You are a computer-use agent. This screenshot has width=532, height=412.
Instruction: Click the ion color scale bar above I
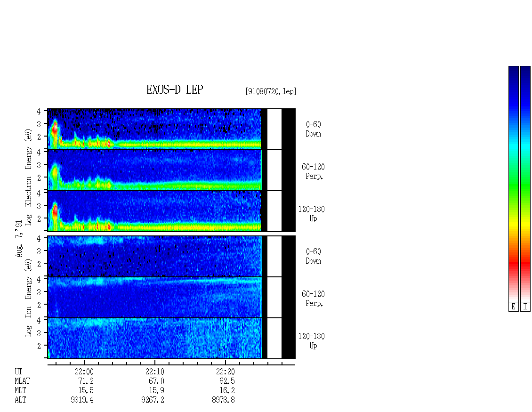tap(525, 184)
